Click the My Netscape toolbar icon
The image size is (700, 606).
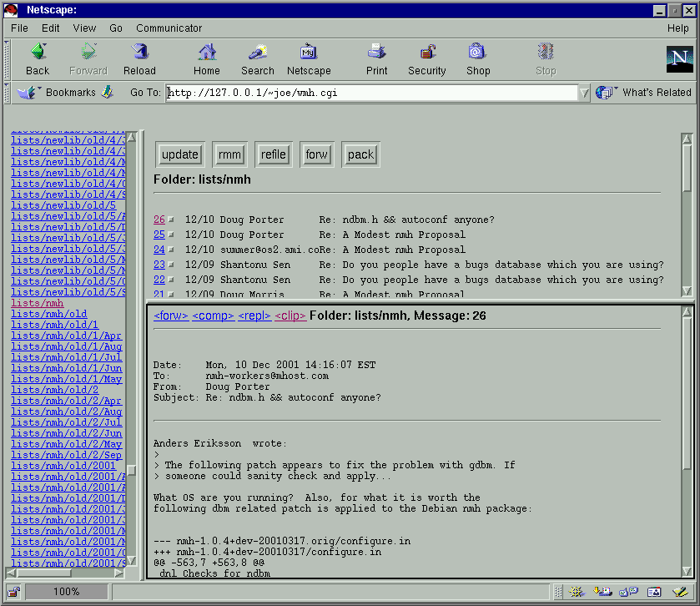coord(309,52)
